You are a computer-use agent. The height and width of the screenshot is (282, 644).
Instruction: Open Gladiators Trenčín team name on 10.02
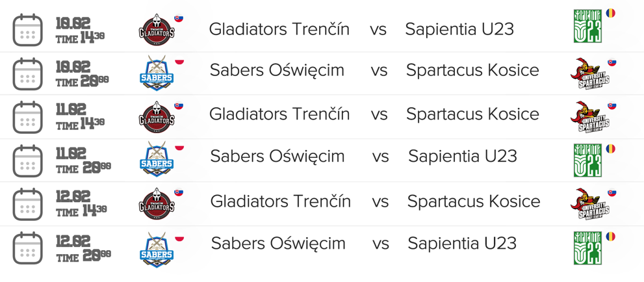point(279,29)
